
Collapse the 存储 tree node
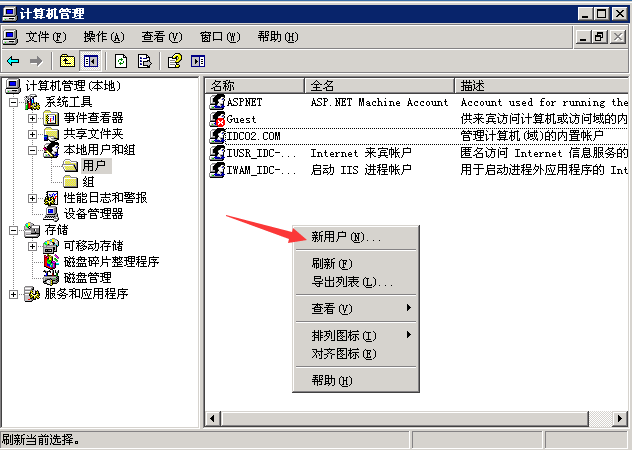click(13, 230)
